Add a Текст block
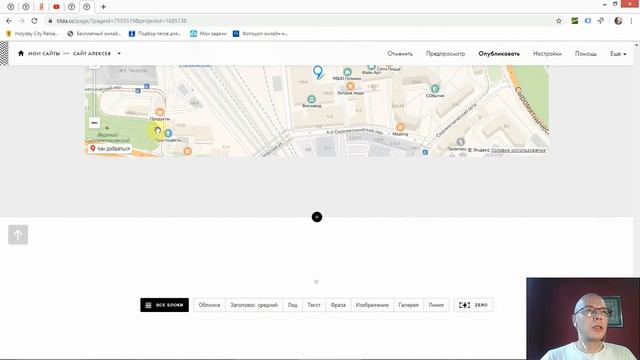The image size is (640, 360). (314, 305)
